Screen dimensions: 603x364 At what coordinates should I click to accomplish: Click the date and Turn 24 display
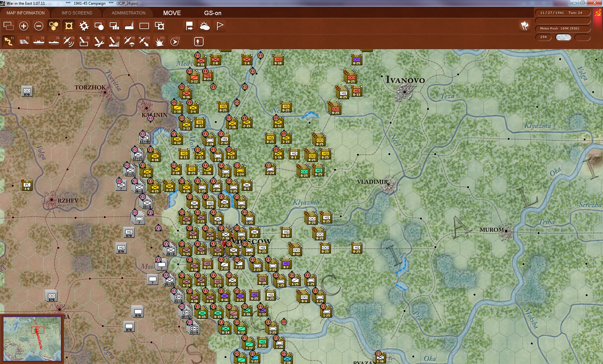click(562, 13)
